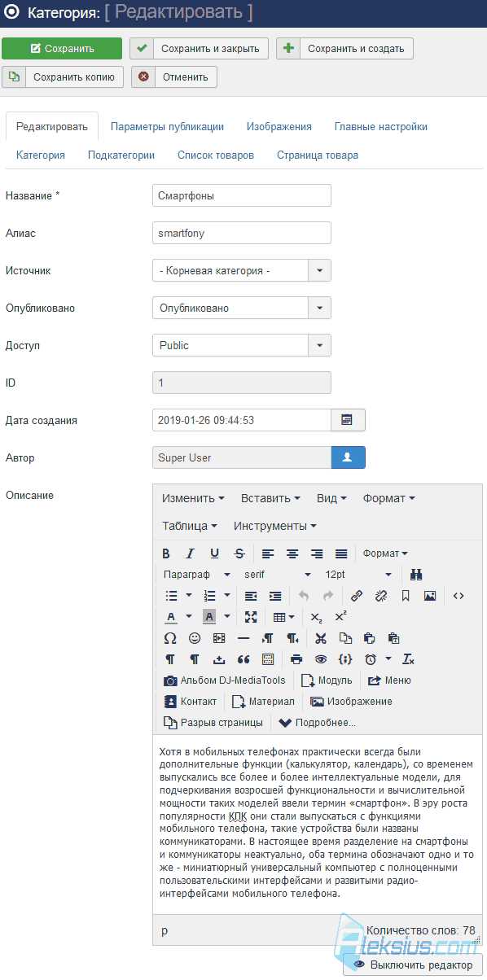Click Сохранить и создать button
The height and width of the screenshot is (980, 487).
click(x=344, y=48)
